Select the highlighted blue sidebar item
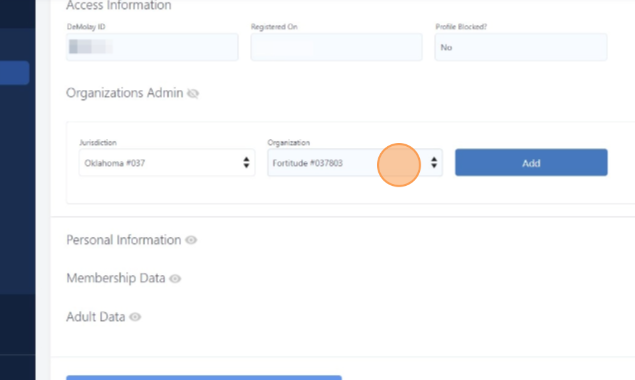 coord(15,73)
